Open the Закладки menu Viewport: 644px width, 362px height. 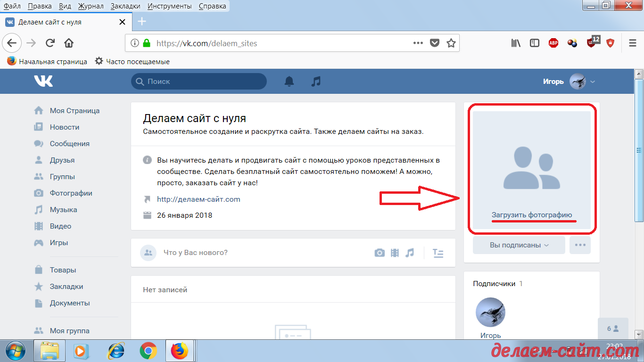[125, 6]
